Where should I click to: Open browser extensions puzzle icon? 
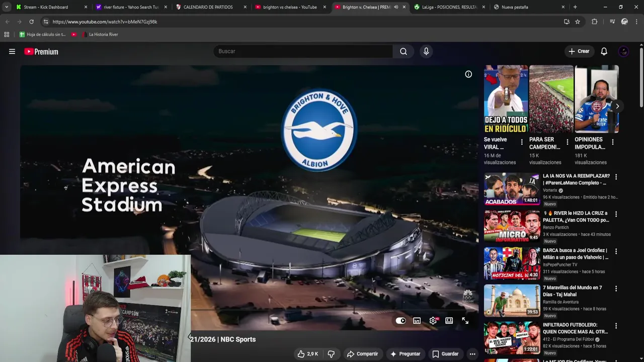pos(594,22)
